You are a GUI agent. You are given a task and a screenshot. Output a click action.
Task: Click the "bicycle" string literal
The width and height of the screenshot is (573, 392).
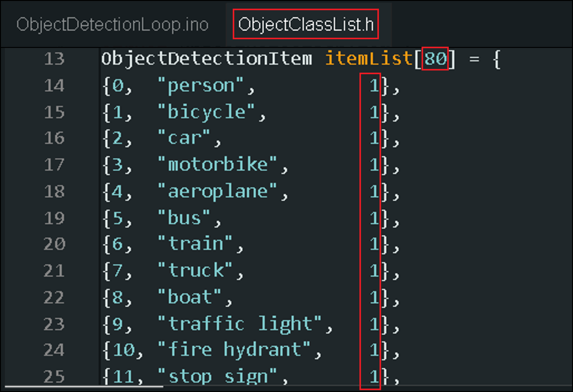click(x=206, y=112)
